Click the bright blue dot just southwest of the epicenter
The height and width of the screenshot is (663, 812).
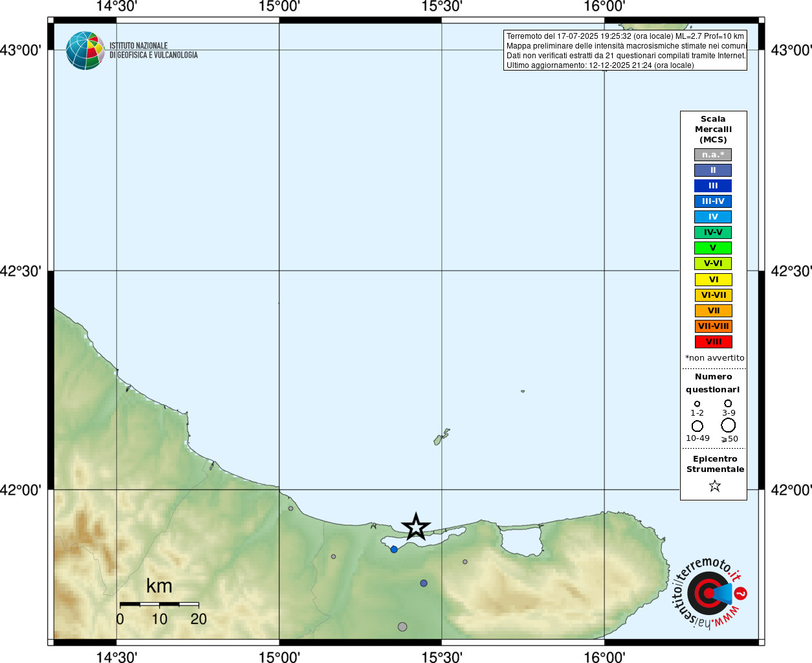click(x=394, y=549)
